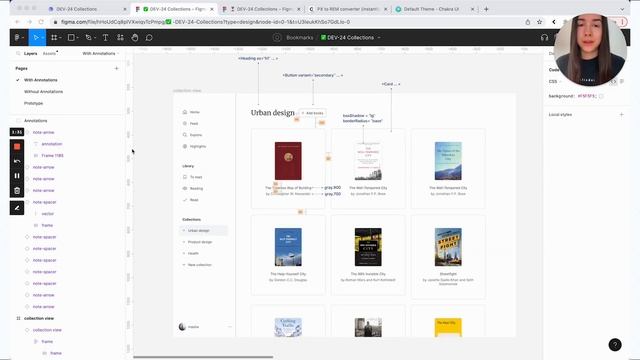Click the horizontal canvas scrollbar
The width and height of the screenshot is (640, 360).
point(203,357)
